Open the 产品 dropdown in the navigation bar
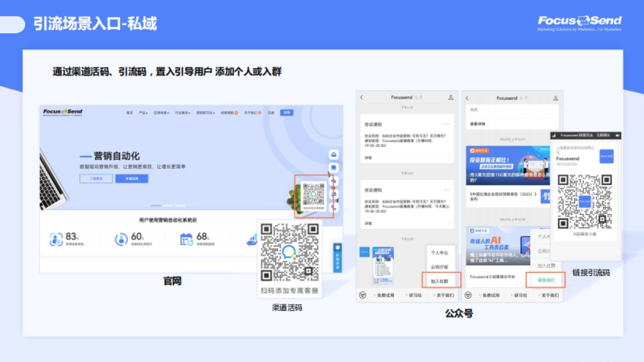This screenshot has height=362, width=644. coord(142,113)
